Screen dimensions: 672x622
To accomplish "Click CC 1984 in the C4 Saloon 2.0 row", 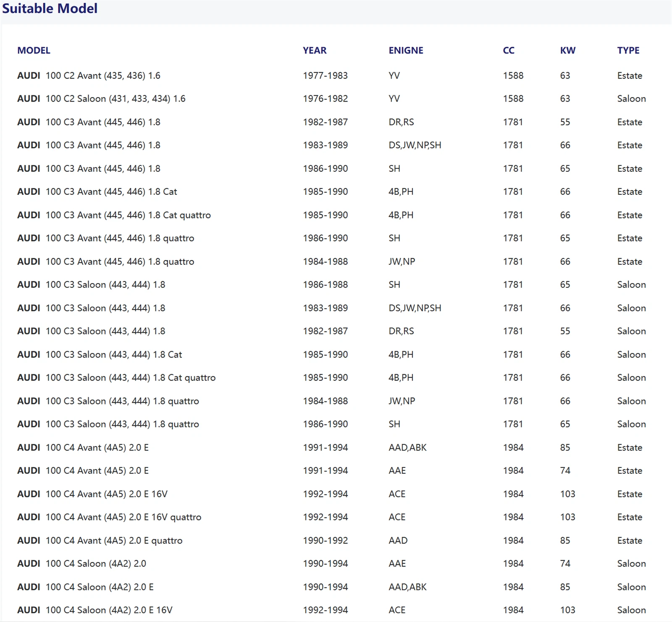I will pos(513,564).
